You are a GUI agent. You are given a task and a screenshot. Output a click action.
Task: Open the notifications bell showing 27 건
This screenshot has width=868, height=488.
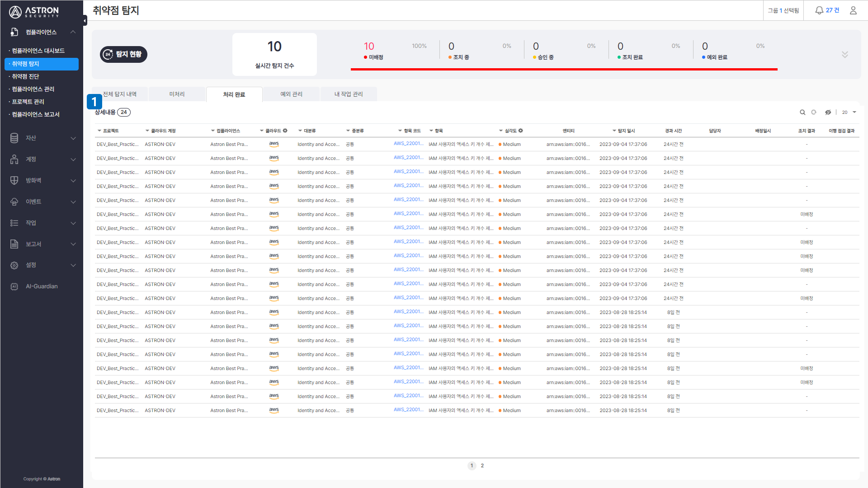827,10
